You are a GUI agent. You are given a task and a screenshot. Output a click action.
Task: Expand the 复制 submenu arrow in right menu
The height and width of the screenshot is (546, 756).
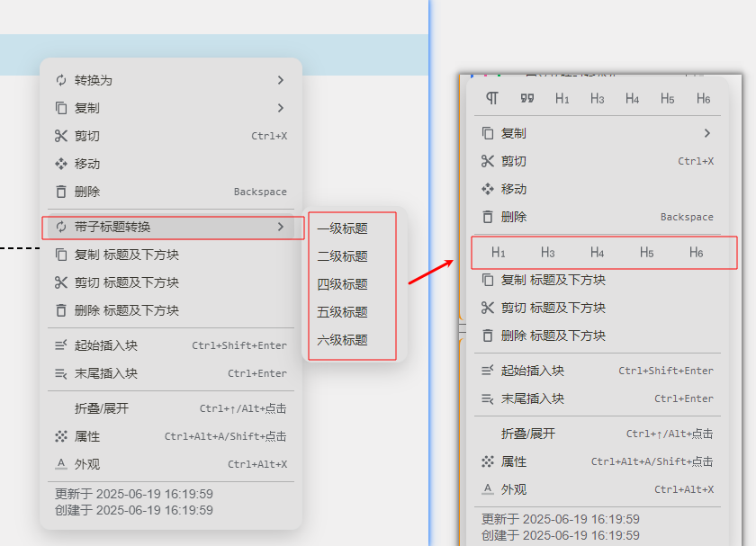pyautogui.click(x=707, y=133)
